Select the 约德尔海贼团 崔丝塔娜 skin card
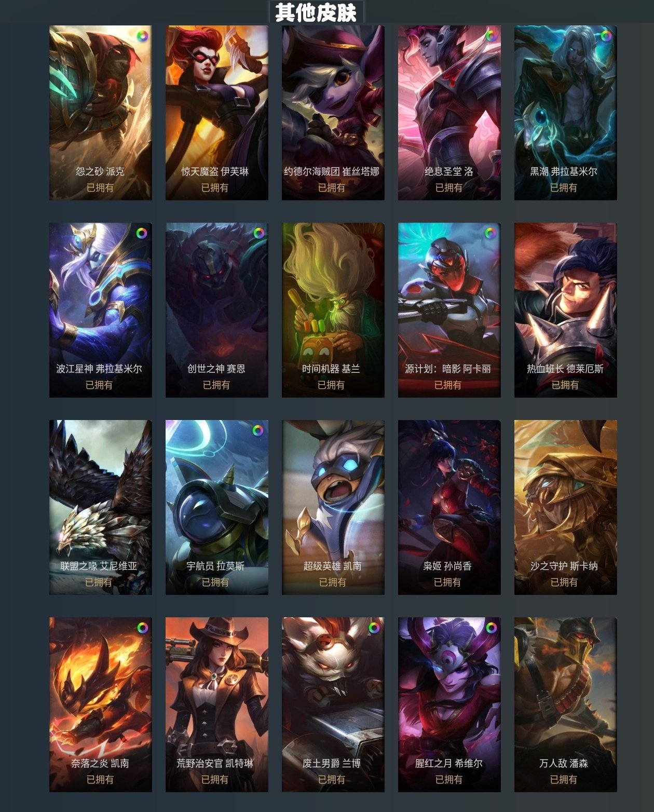 pyautogui.click(x=333, y=113)
